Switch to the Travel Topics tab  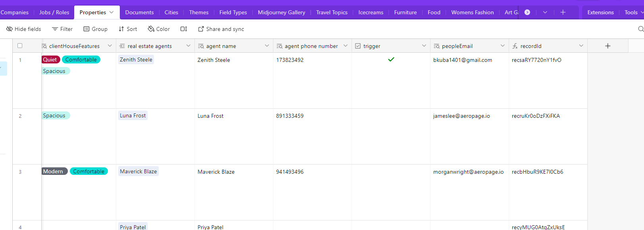tap(332, 12)
